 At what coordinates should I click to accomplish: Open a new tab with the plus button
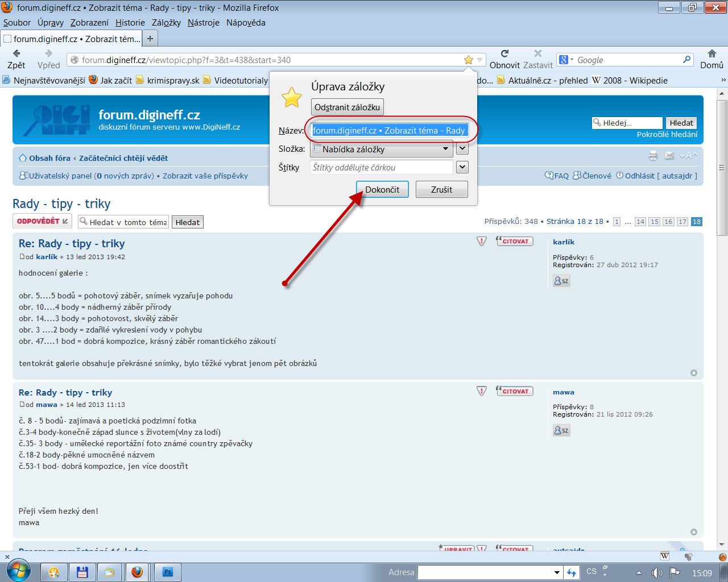[150, 39]
